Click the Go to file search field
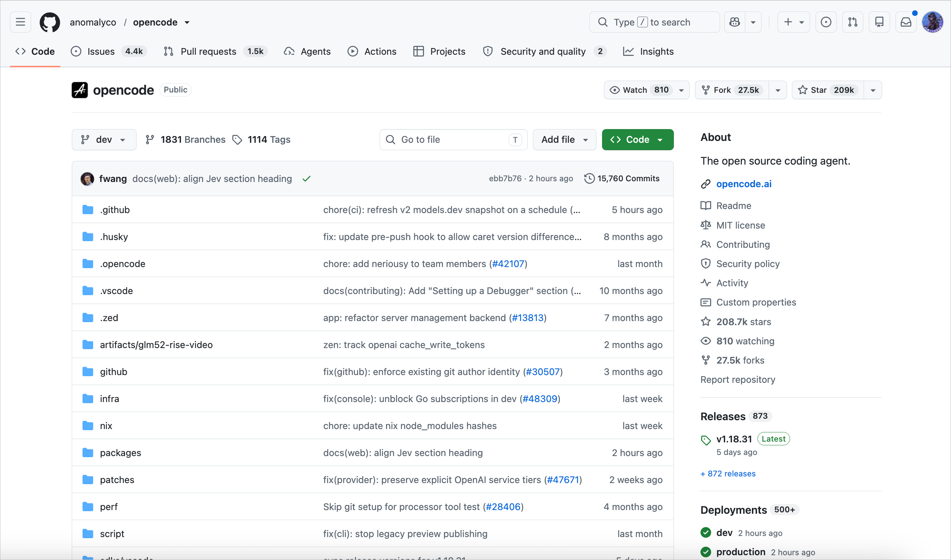 point(453,139)
